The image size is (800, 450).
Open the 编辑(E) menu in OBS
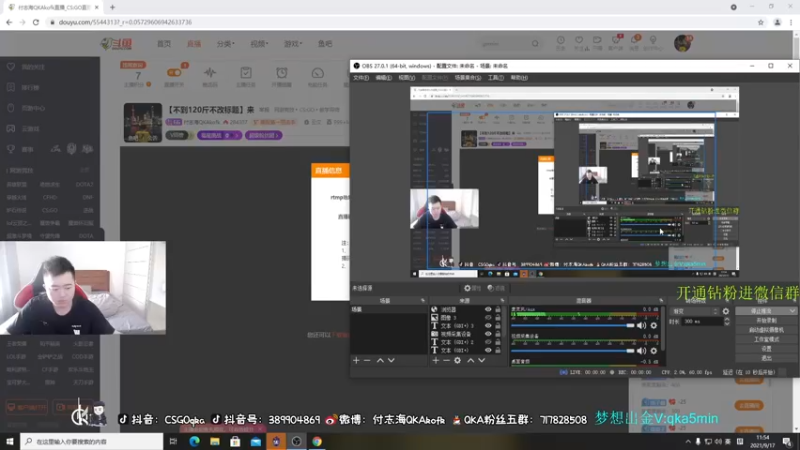(x=384, y=78)
